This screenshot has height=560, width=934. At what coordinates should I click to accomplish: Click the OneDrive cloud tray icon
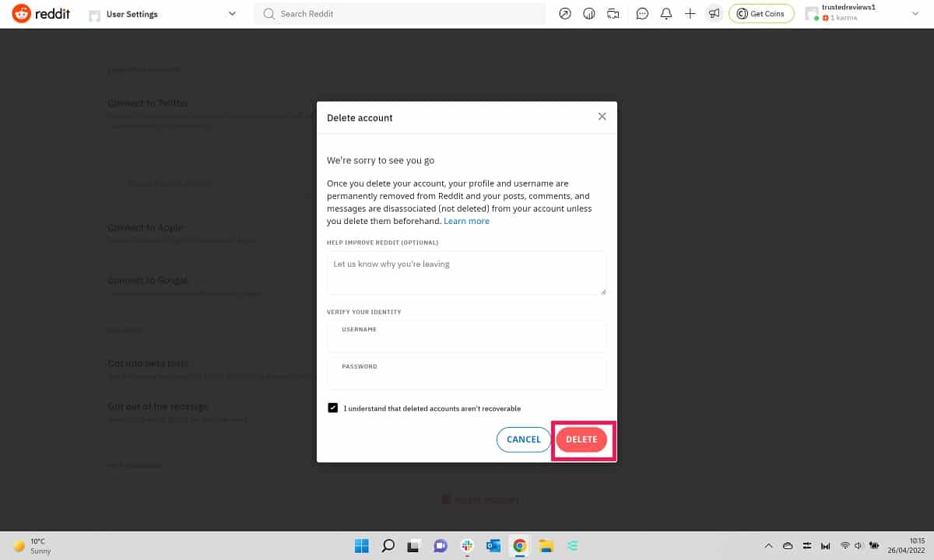click(788, 546)
